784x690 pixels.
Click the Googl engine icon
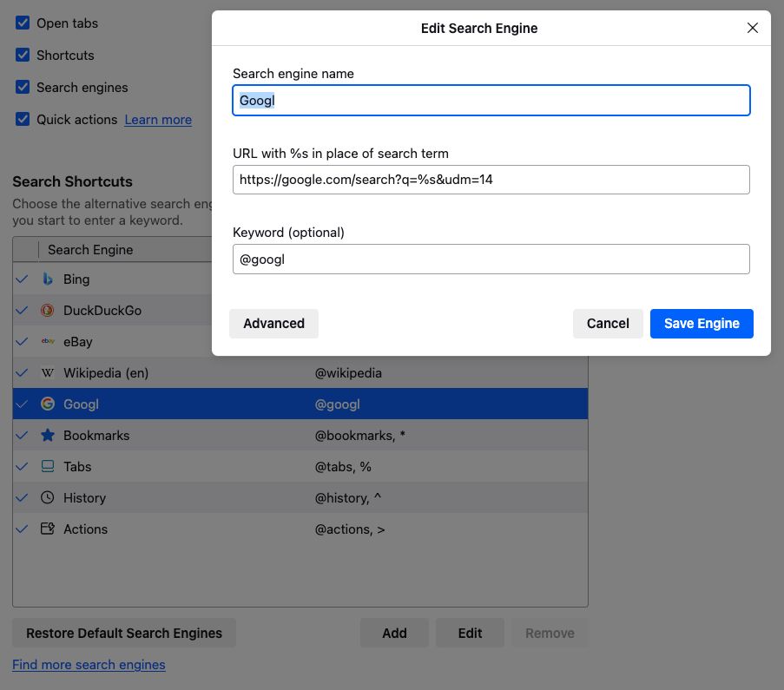(x=48, y=404)
